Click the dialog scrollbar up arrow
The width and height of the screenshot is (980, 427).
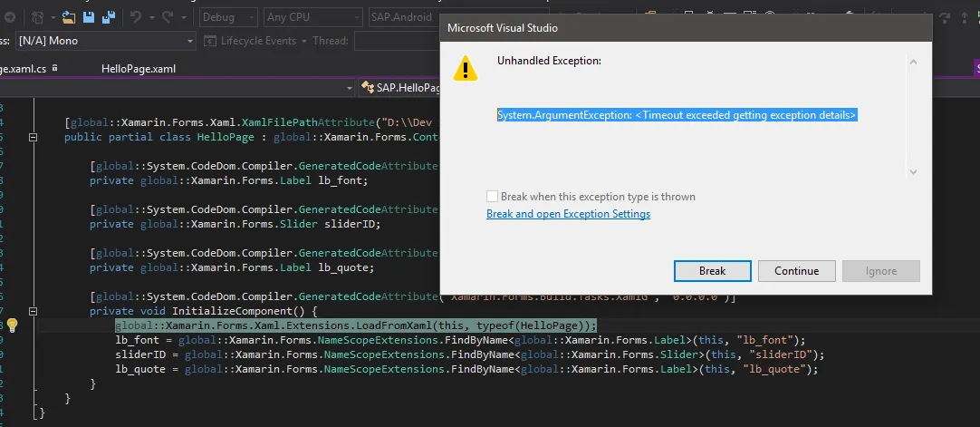[x=913, y=62]
